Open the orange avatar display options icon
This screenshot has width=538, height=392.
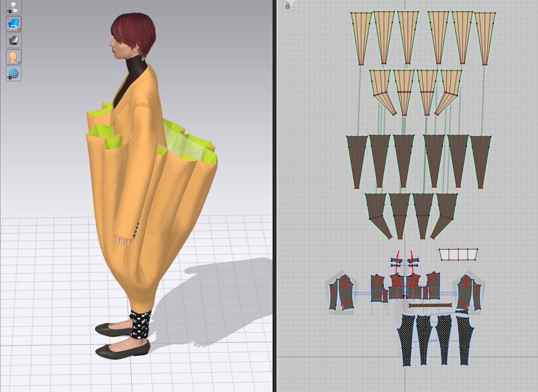13,57
